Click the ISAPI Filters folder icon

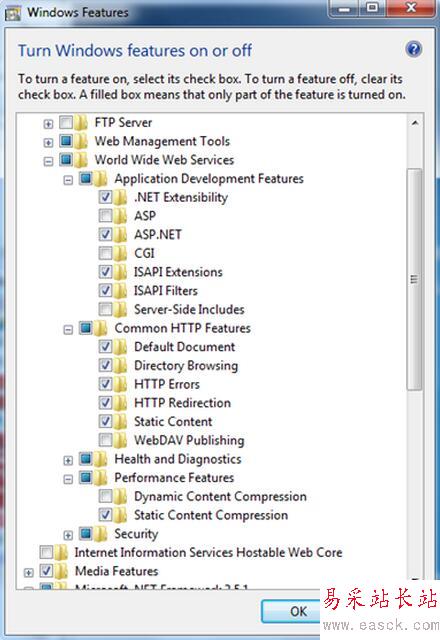point(120,291)
